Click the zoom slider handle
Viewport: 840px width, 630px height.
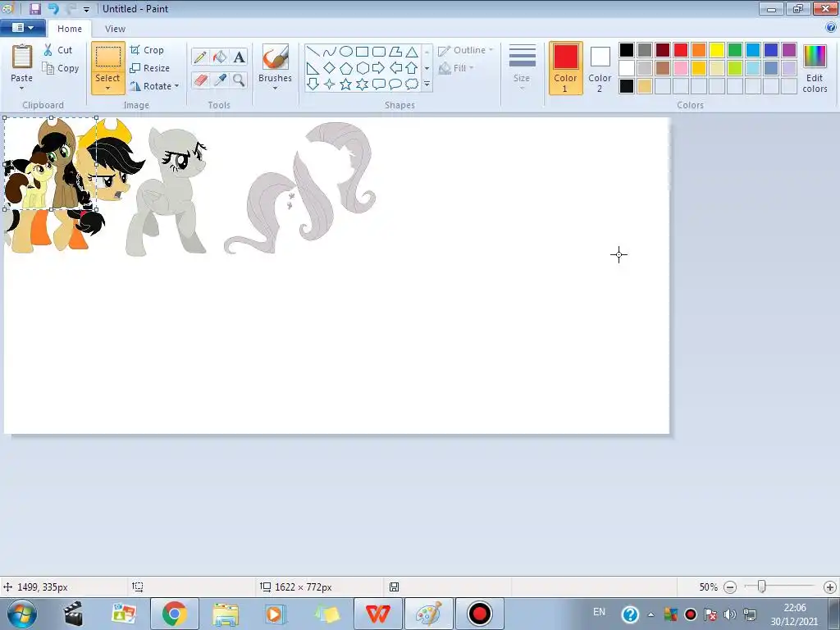click(x=761, y=587)
